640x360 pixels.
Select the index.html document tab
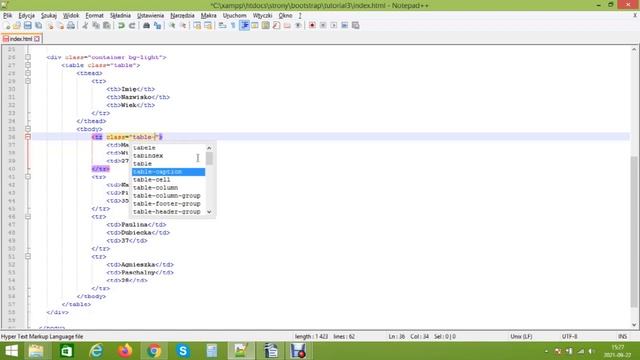tap(21, 39)
